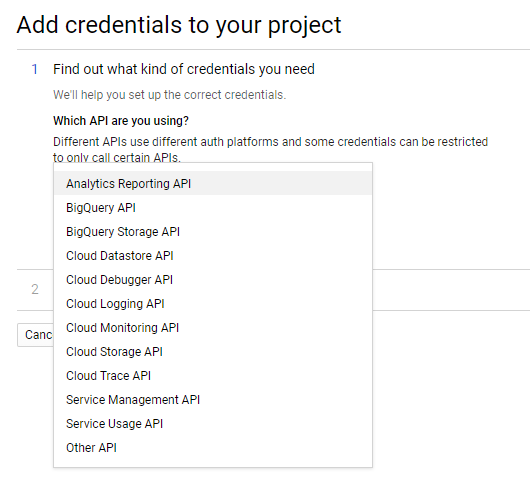Image resolution: width=530 pixels, height=482 pixels.
Task: Choose Cloud Storage API from dropdown
Action: [213, 352]
